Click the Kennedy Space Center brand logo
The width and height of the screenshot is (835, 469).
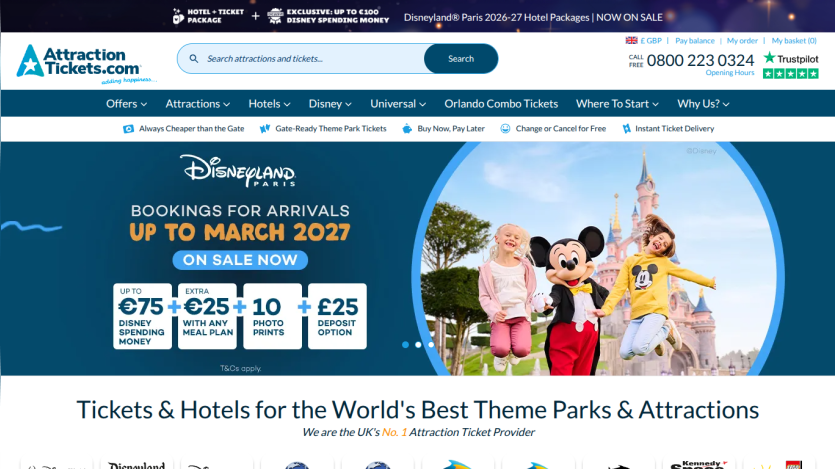pyautogui.click(x=699, y=465)
